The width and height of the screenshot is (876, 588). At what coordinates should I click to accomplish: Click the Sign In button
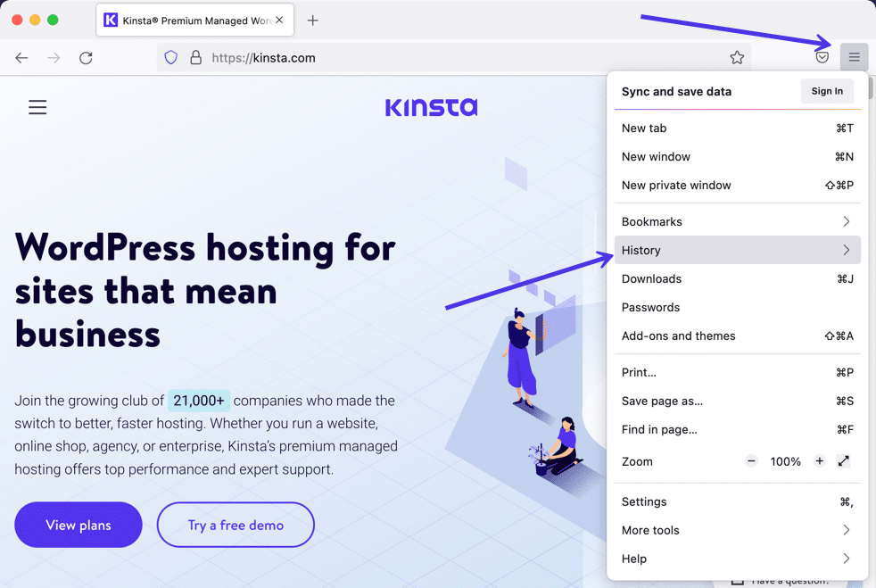click(827, 91)
